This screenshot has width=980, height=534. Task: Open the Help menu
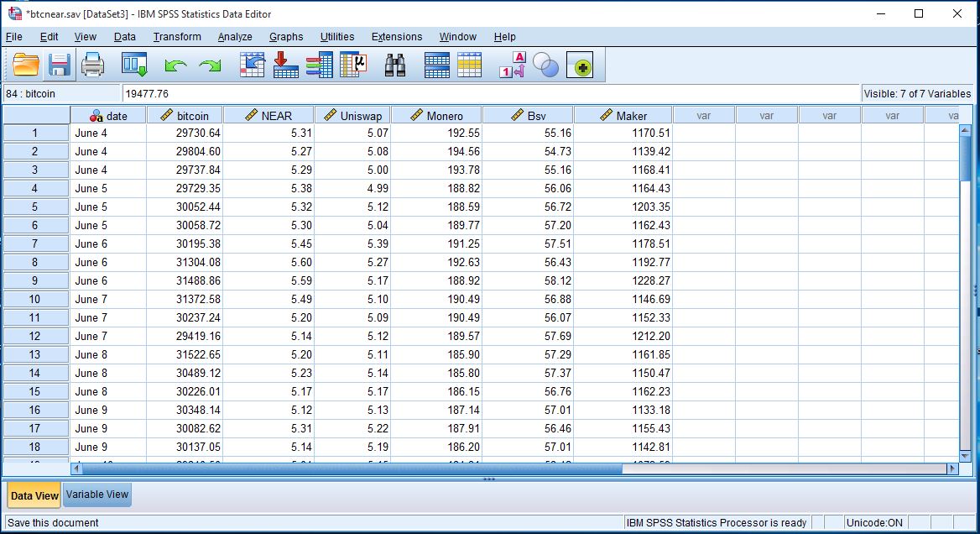tap(504, 37)
